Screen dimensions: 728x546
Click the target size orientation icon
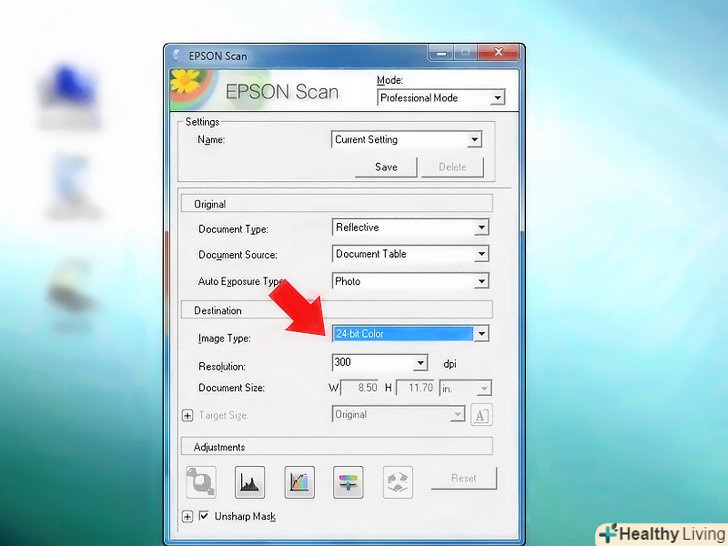click(x=481, y=415)
